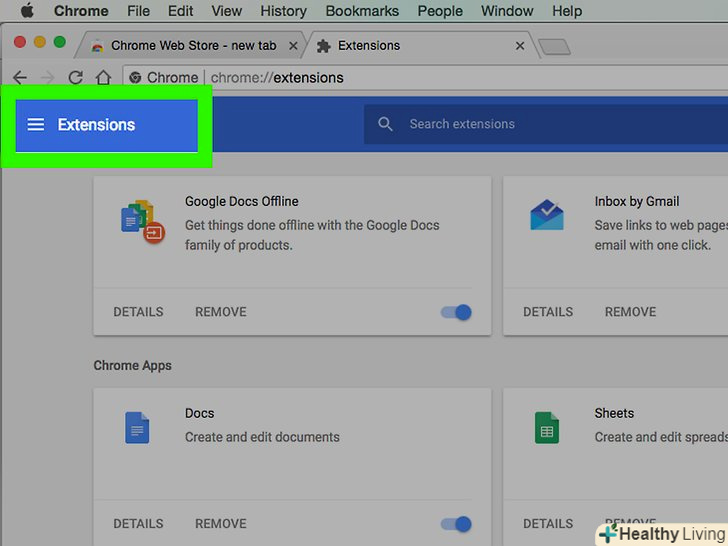The height and width of the screenshot is (546, 728).
Task: View Details for Google Docs Offline
Action: coord(138,312)
